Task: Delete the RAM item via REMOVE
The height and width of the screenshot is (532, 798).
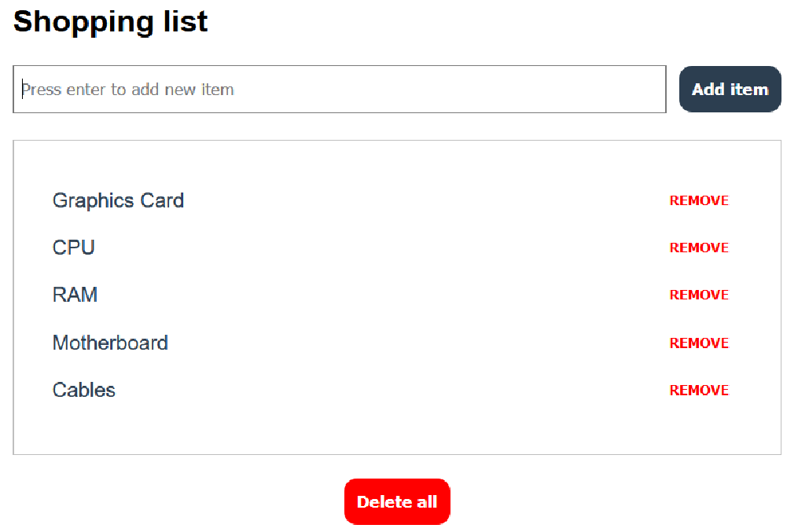Action: tap(699, 295)
